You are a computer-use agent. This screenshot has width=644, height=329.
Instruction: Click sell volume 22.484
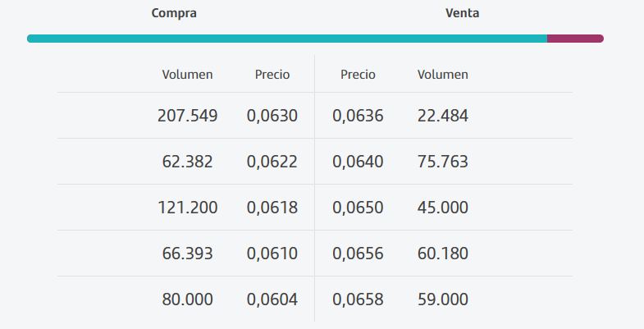coord(443,116)
